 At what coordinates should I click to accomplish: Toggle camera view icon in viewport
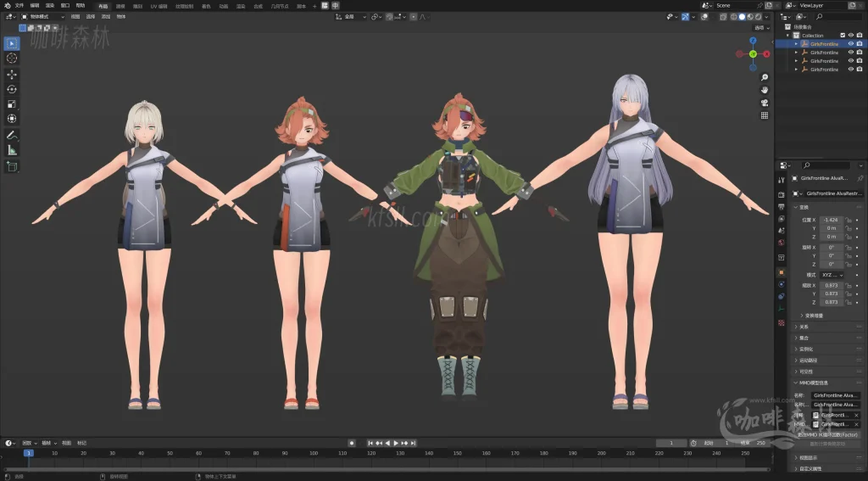click(x=765, y=103)
